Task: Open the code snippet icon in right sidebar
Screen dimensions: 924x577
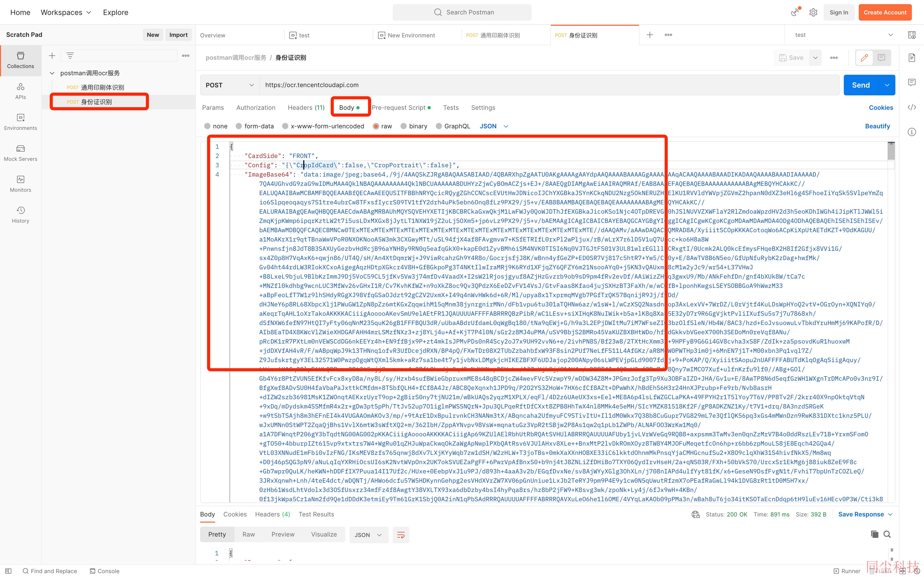Action: click(x=912, y=107)
